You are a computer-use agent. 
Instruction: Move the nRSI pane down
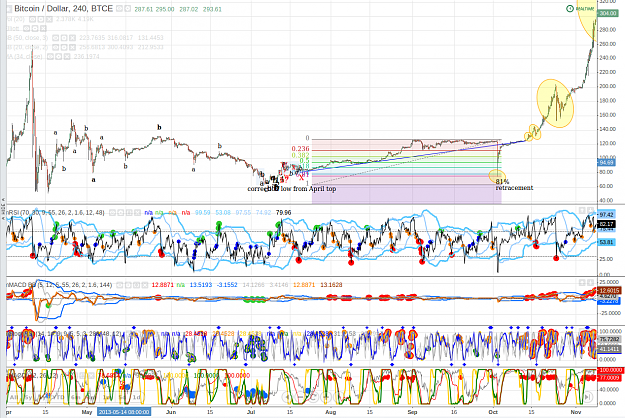coord(590,210)
